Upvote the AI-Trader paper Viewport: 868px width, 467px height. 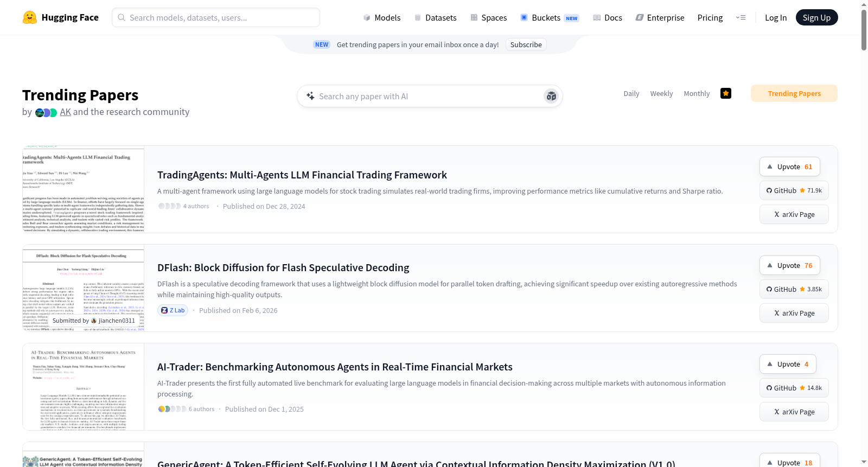(788, 364)
